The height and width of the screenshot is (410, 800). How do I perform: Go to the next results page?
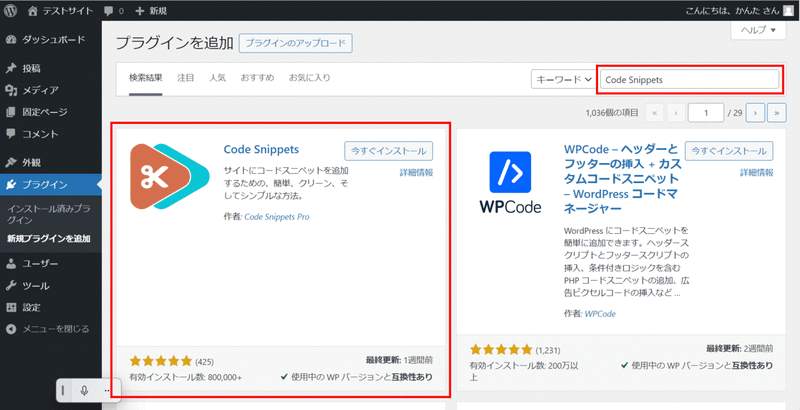point(755,113)
